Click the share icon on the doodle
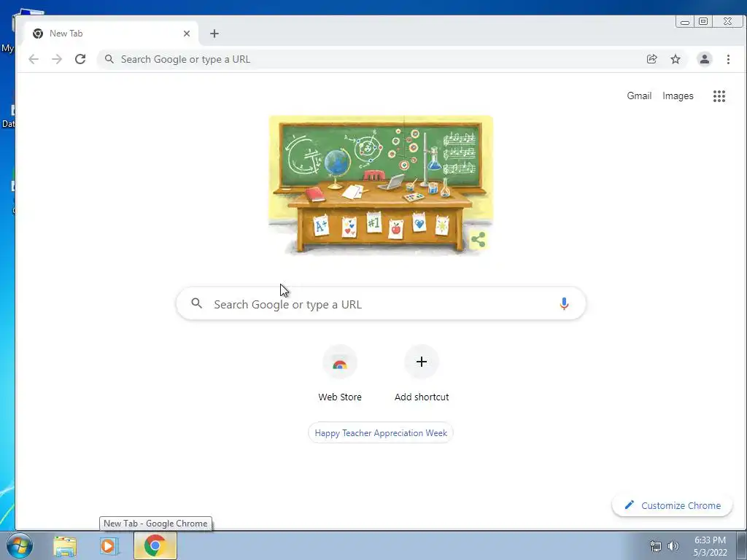 [x=478, y=239]
